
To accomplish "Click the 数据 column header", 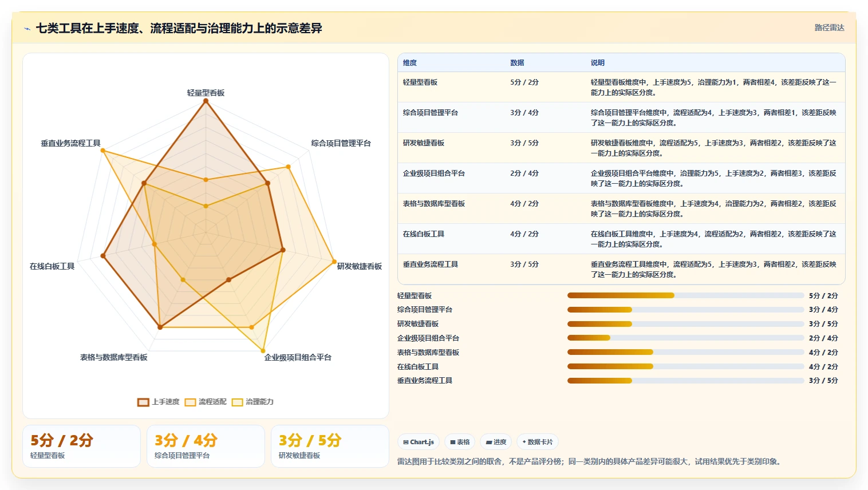I will coord(517,63).
